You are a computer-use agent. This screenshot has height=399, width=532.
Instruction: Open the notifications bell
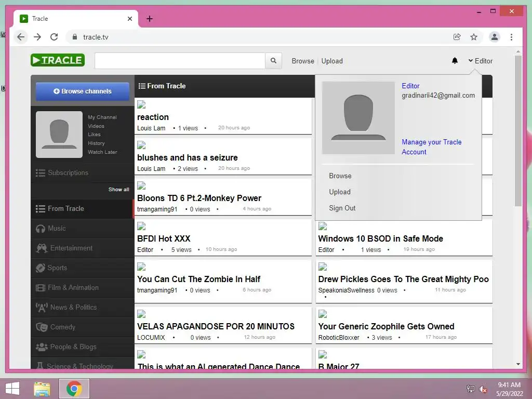455,61
